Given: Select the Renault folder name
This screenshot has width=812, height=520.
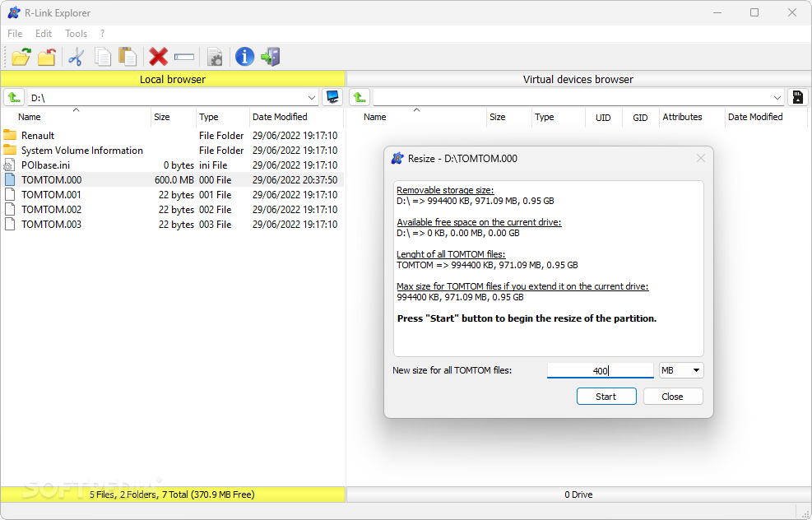Looking at the screenshot, I should tap(38, 136).
